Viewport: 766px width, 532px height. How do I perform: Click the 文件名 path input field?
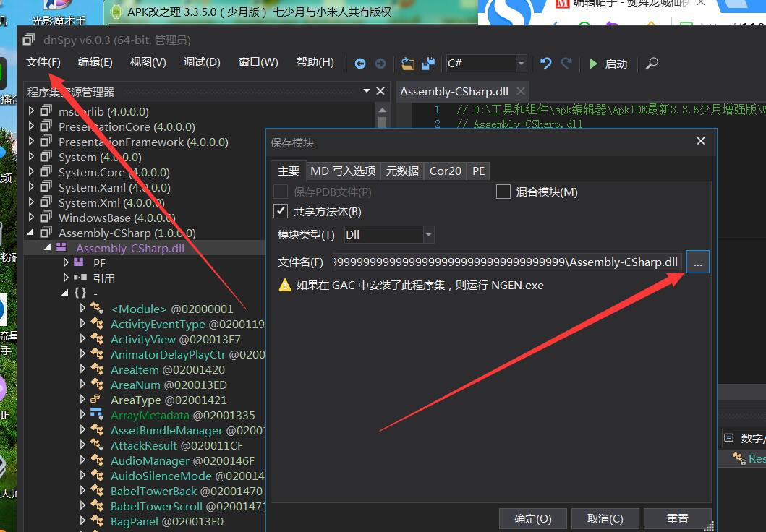(506, 262)
